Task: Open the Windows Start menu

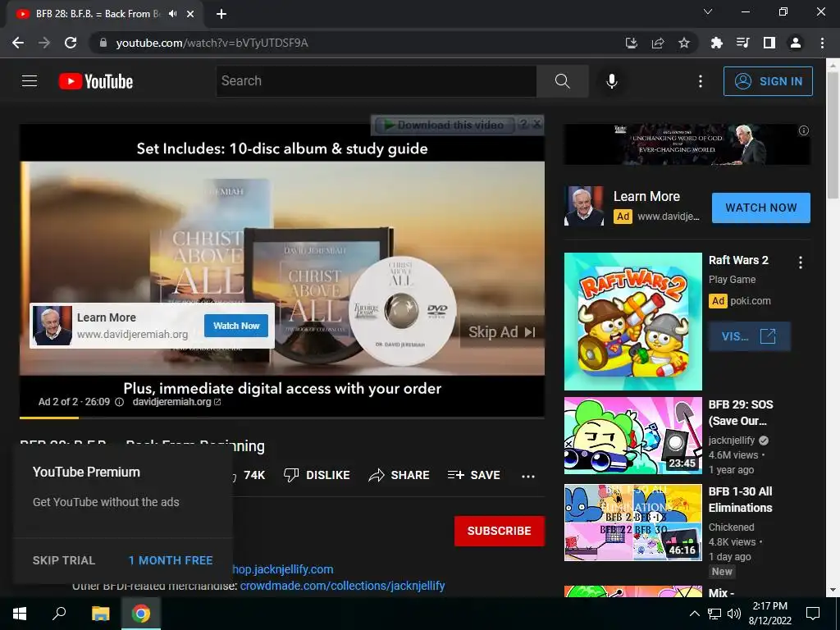Action: (20, 614)
